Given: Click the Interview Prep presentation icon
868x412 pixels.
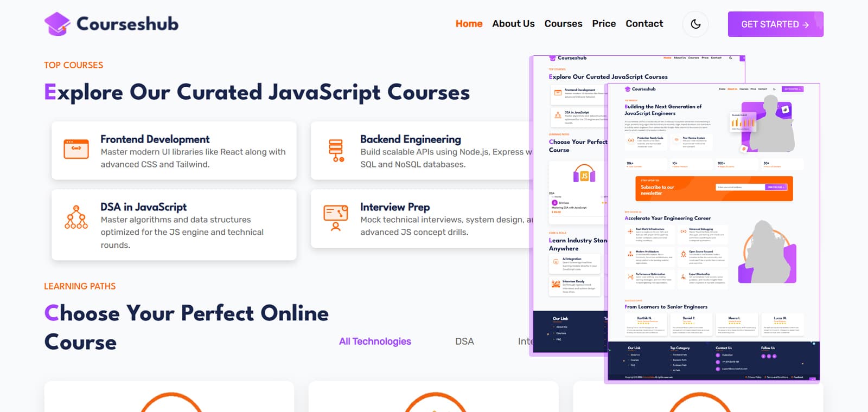Looking at the screenshot, I should (336, 217).
